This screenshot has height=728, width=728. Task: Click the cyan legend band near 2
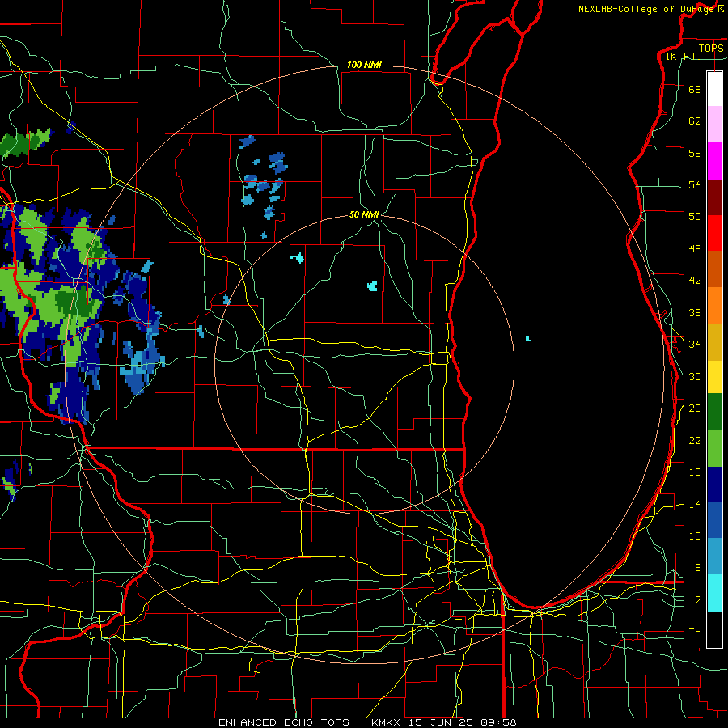pos(714,593)
